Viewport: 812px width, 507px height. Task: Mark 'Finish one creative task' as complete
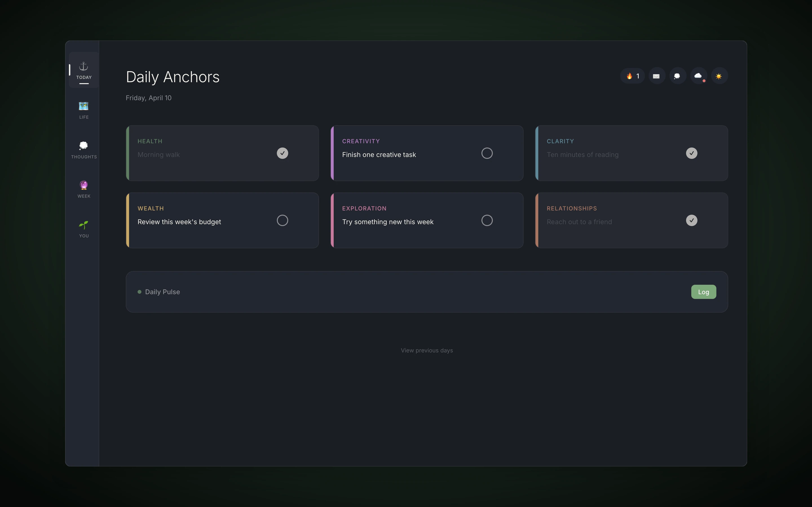coord(487,153)
